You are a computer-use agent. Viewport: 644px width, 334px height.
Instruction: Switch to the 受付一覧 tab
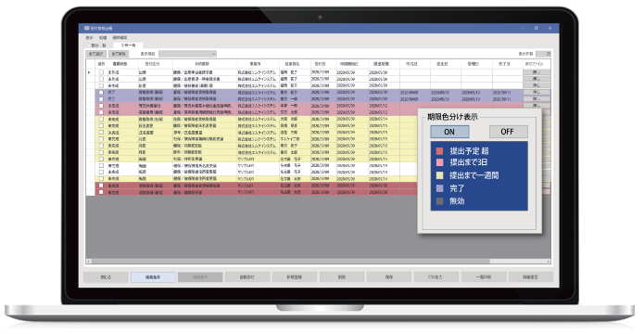click(98, 45)
